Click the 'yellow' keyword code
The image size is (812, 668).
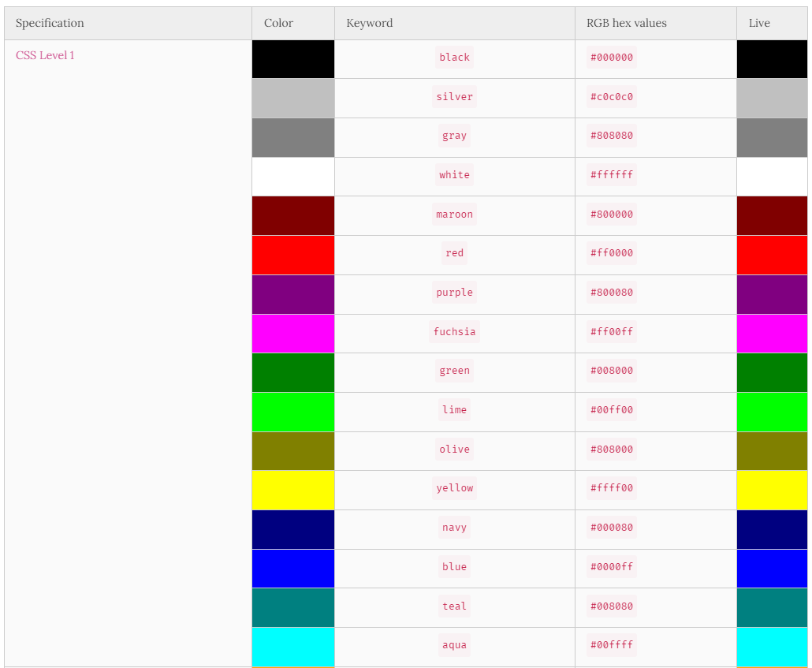(x=454, y=487)
